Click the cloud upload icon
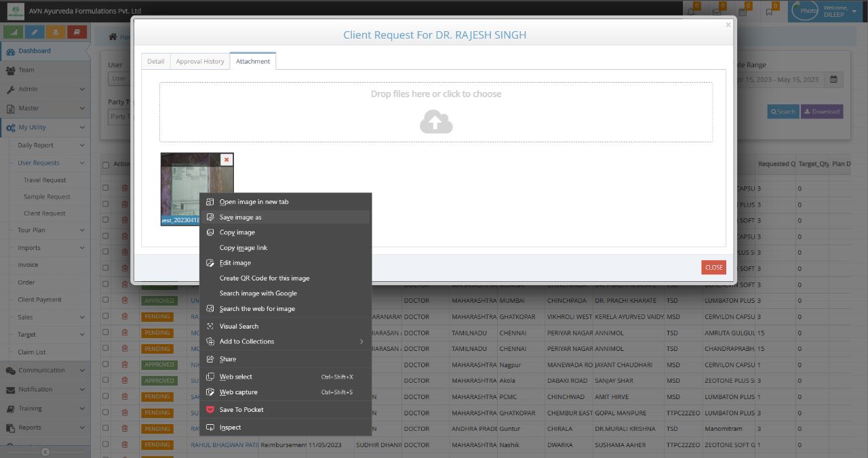 436,122
